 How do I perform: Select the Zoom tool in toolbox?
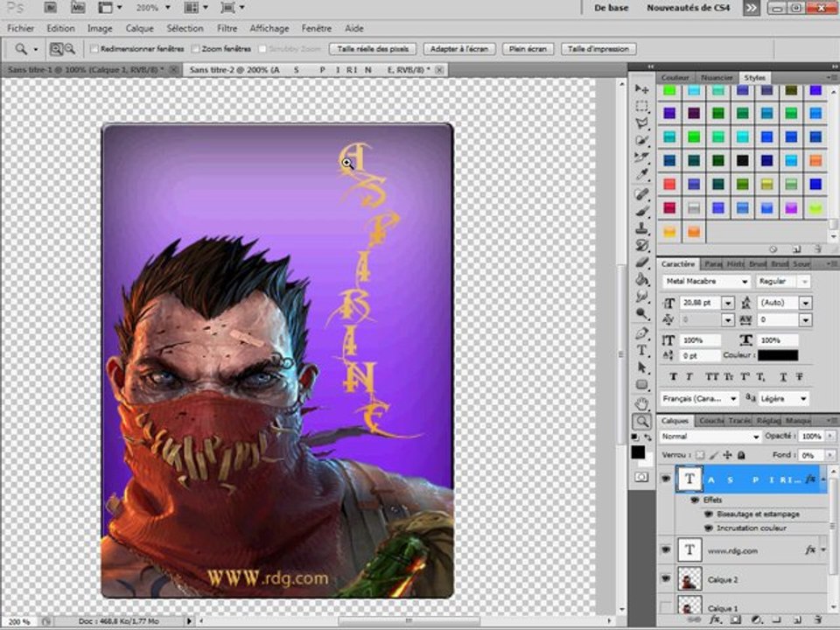(x=641, y=422)
